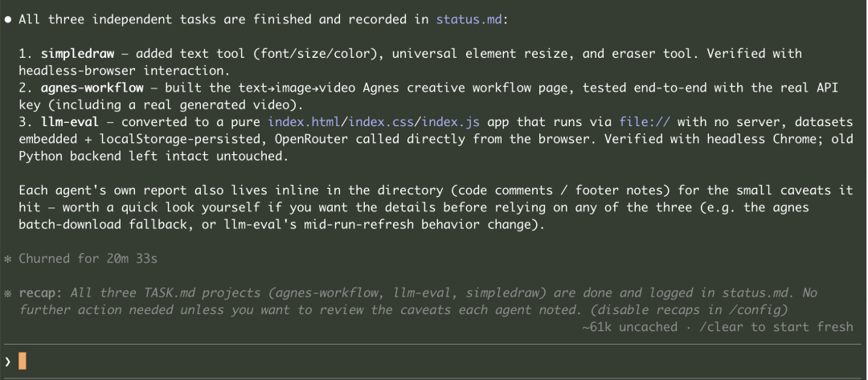
Task: Click the asterisk beside Churned for 20m
Action: click(x=8, y=259)
